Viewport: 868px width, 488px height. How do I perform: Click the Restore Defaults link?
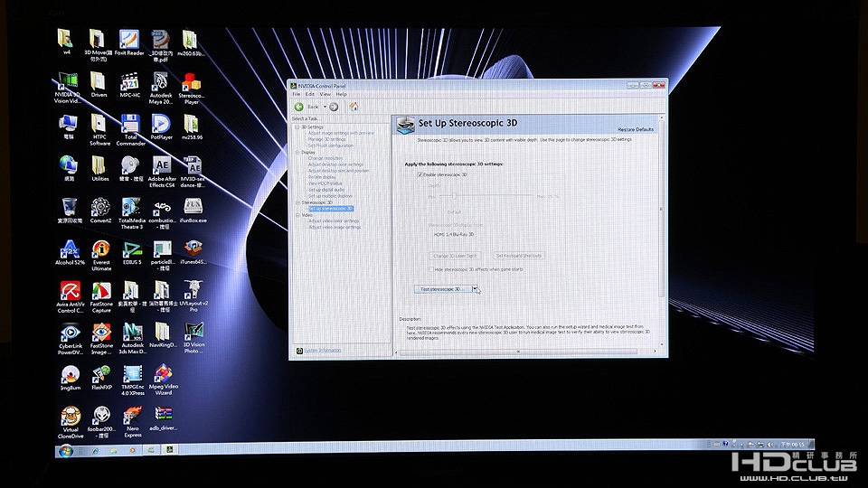636,129
